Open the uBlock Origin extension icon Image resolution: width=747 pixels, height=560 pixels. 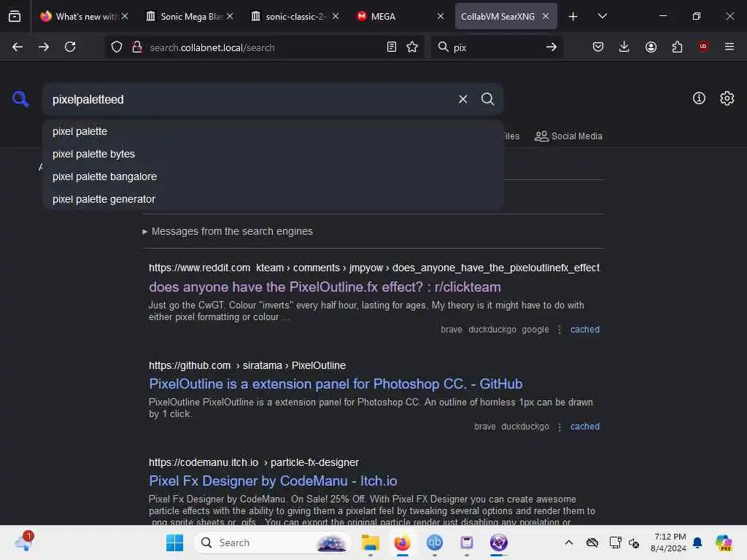[703, 47]
